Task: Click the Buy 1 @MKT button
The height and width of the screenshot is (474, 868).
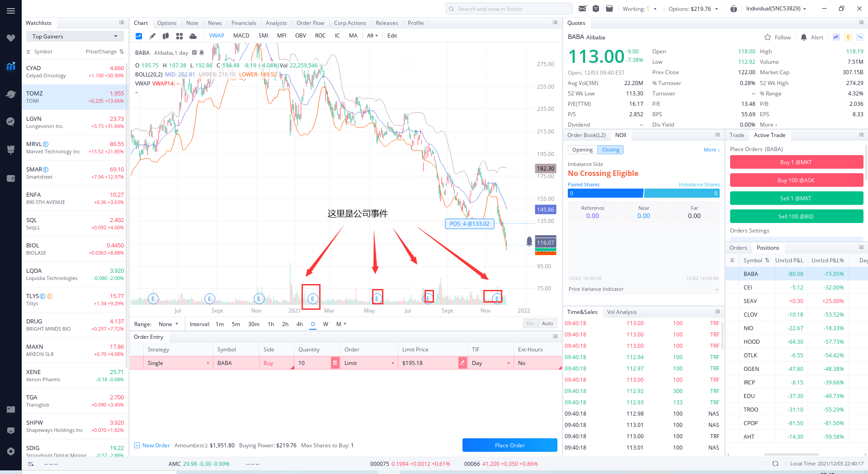Action: (796, 162)
